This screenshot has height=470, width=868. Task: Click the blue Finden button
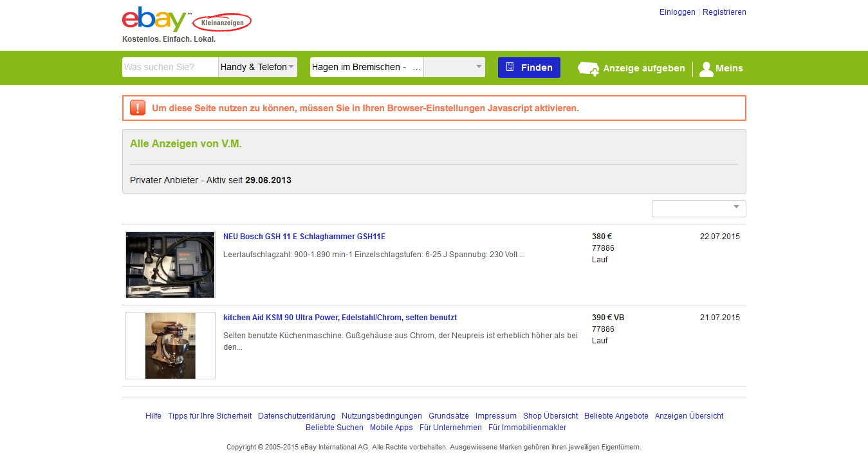coord(529,68)
